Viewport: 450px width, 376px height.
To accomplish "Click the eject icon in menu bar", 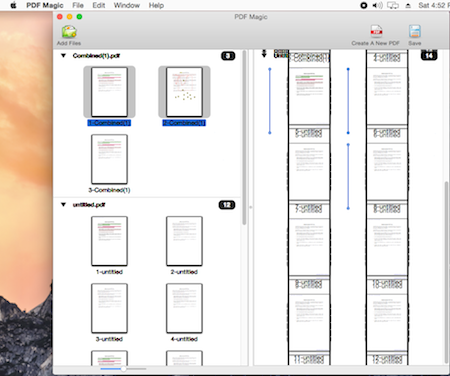I will tap(408, 6).
